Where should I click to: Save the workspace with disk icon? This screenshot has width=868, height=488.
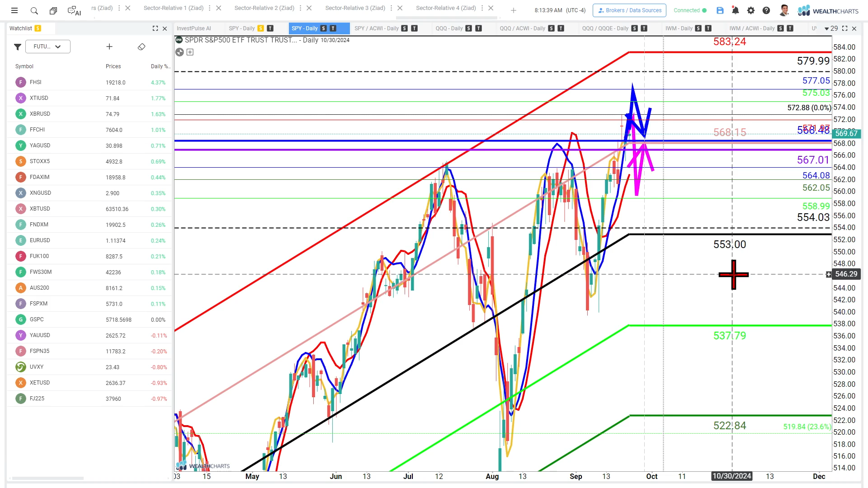pyautogui.click(x=720, y=10)
